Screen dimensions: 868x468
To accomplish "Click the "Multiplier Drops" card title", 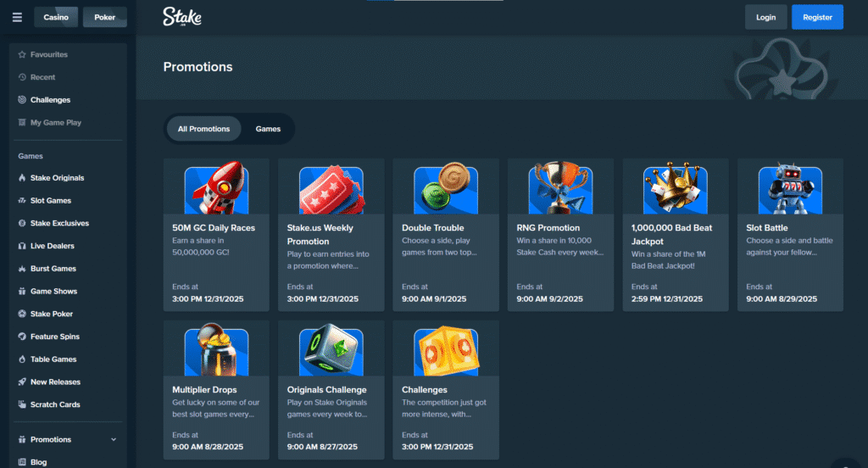I will click(x=204, y=390).
